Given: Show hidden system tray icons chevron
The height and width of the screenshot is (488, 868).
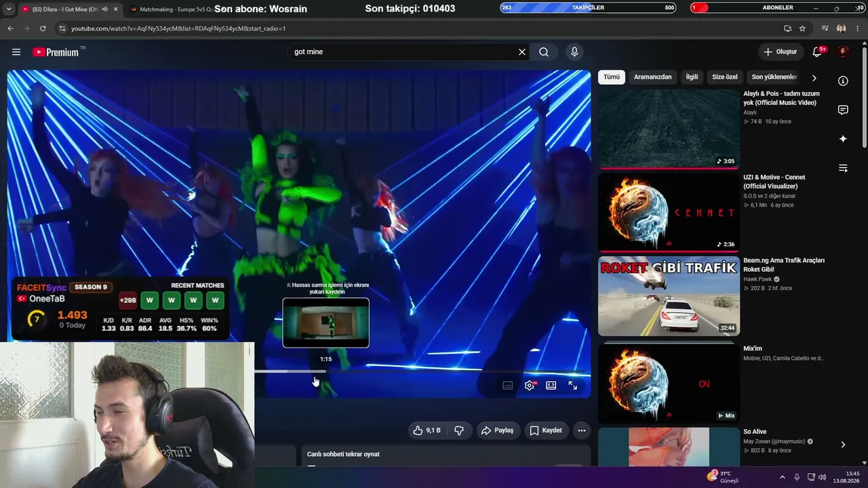Looking at the screenshot, I should click(782, 477).
